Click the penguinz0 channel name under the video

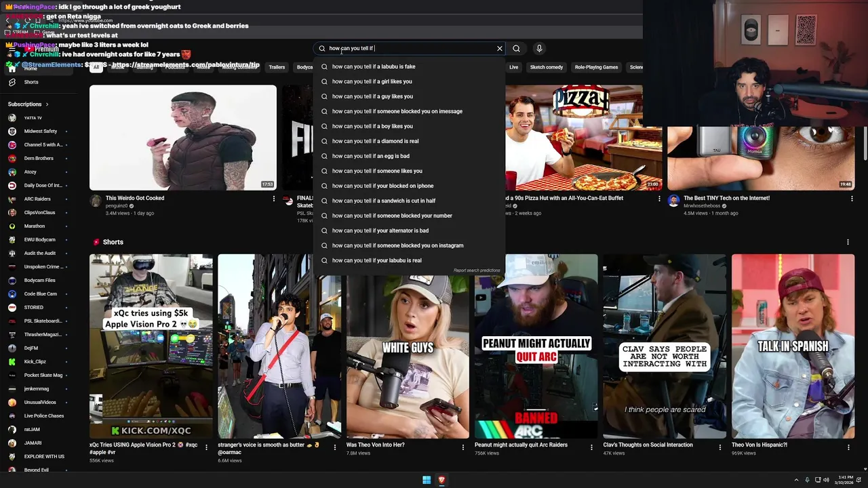coord(117,206)
